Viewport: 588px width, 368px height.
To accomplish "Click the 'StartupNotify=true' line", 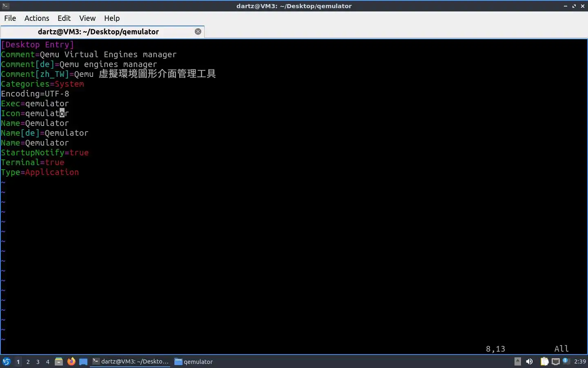I will point(45,153).
